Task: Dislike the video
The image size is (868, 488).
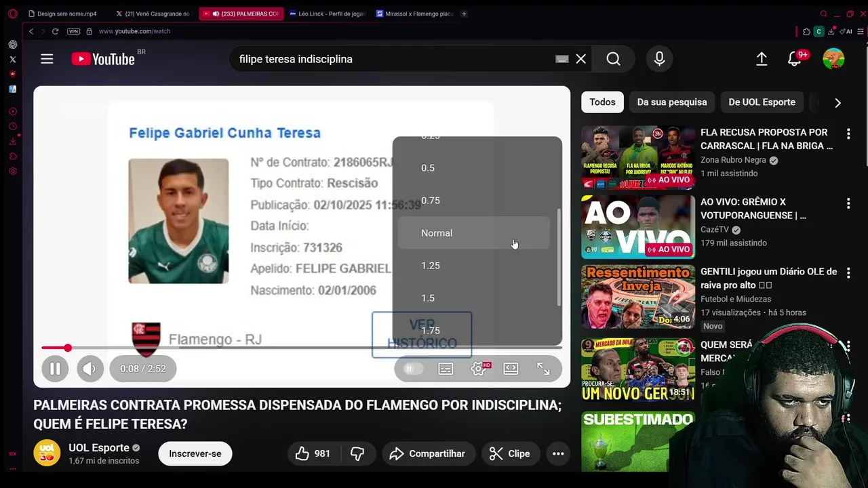Action: [357, 453]
